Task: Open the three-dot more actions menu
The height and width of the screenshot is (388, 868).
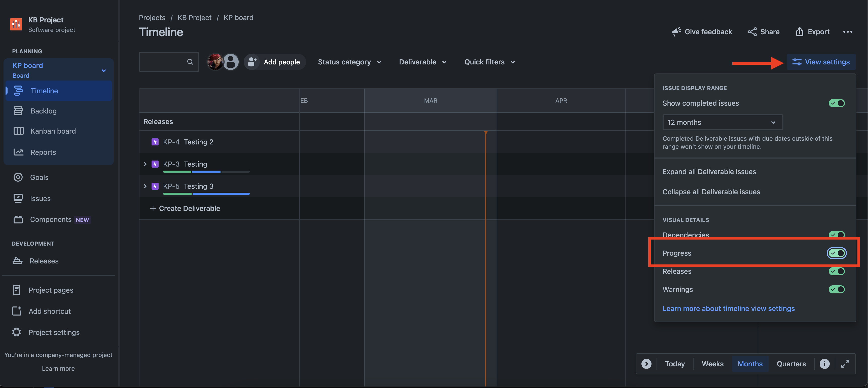Action: (x=847, y=32)
